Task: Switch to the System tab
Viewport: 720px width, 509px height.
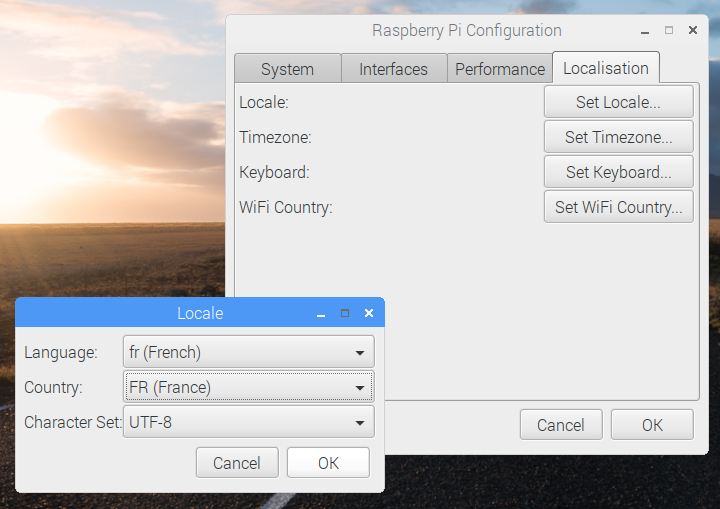Action: point(287,68)
